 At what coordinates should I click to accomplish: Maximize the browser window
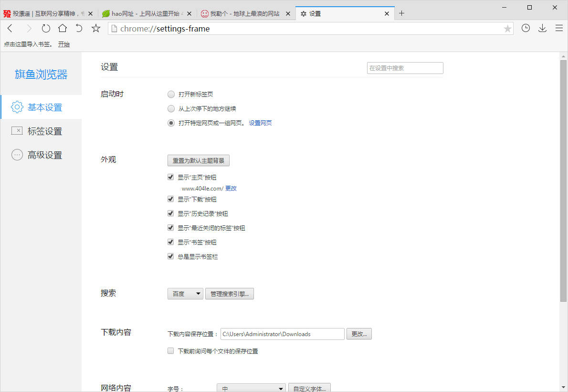coord(529,7)
